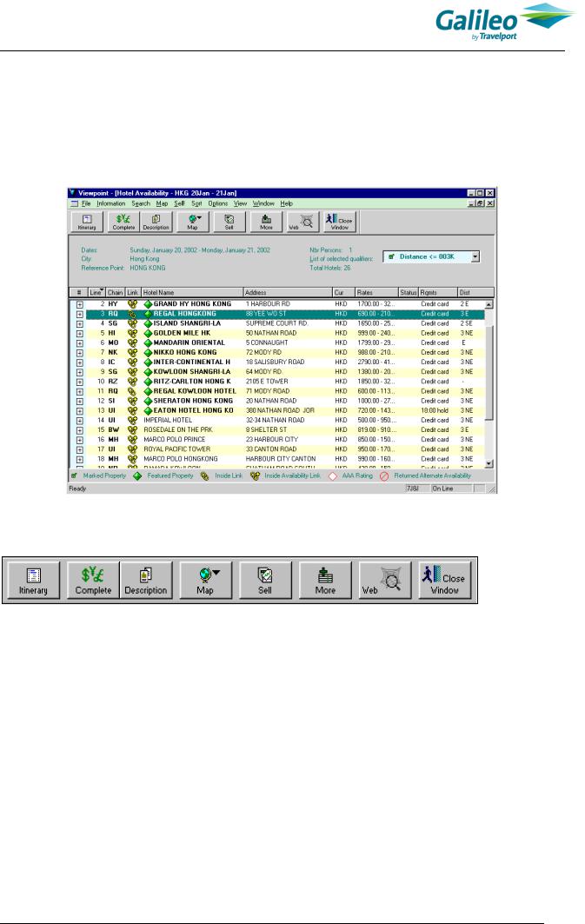The height and width of the screenshot is (924, 585).
Task: Click link icon on GRAND HY HONG KONG row
Action: (132, 304)
